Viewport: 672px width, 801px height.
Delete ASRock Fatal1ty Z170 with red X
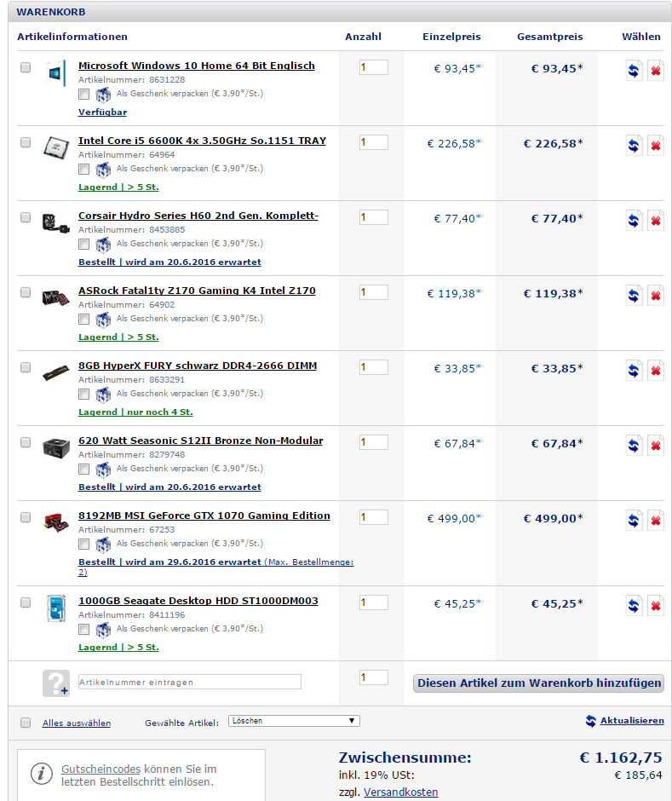click(656, 296)
